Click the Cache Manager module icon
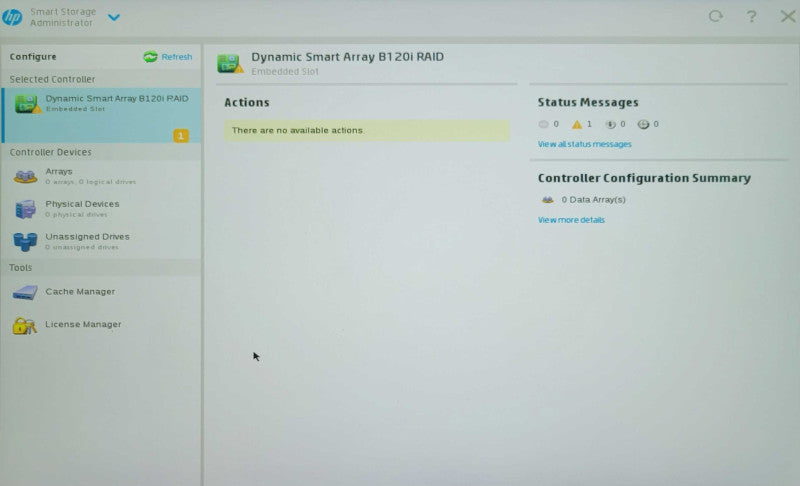This screenshot has height=486, width=800. pyautogui.click(x=25, y=292)
